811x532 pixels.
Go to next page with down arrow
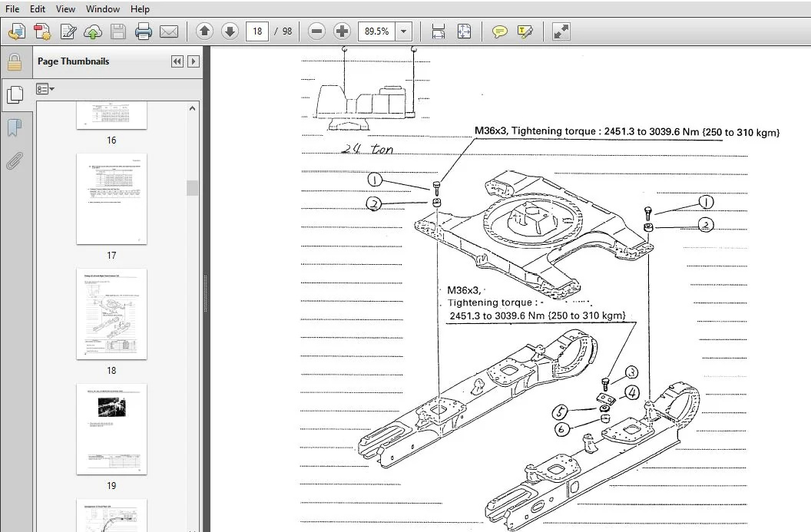[230, 31]
